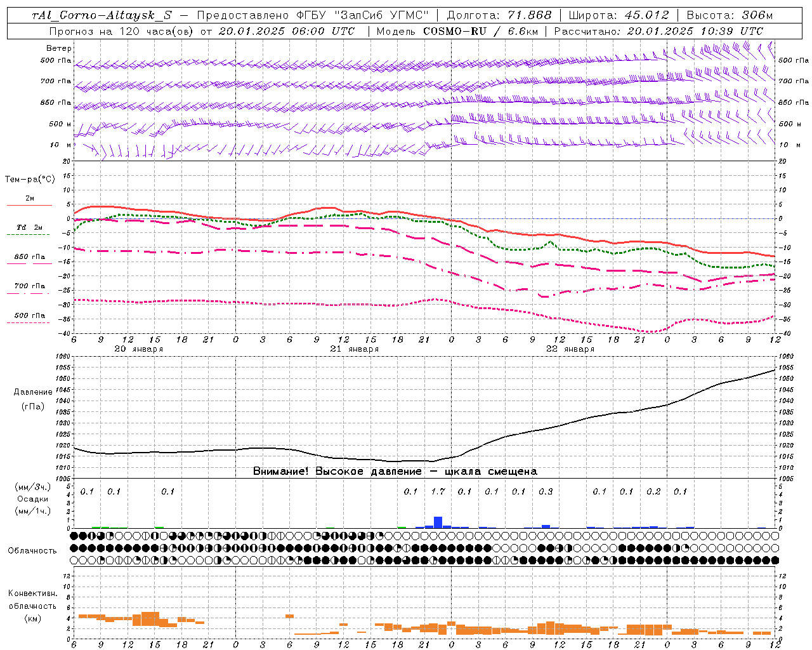Click the Давление pressure label
812x650 pixels.
[x=33, y=392]
